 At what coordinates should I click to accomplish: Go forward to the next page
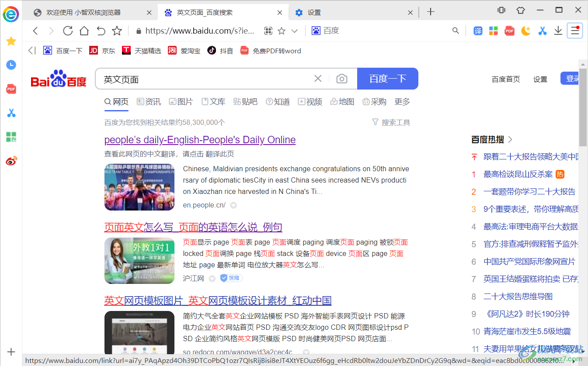click(51, 31)
